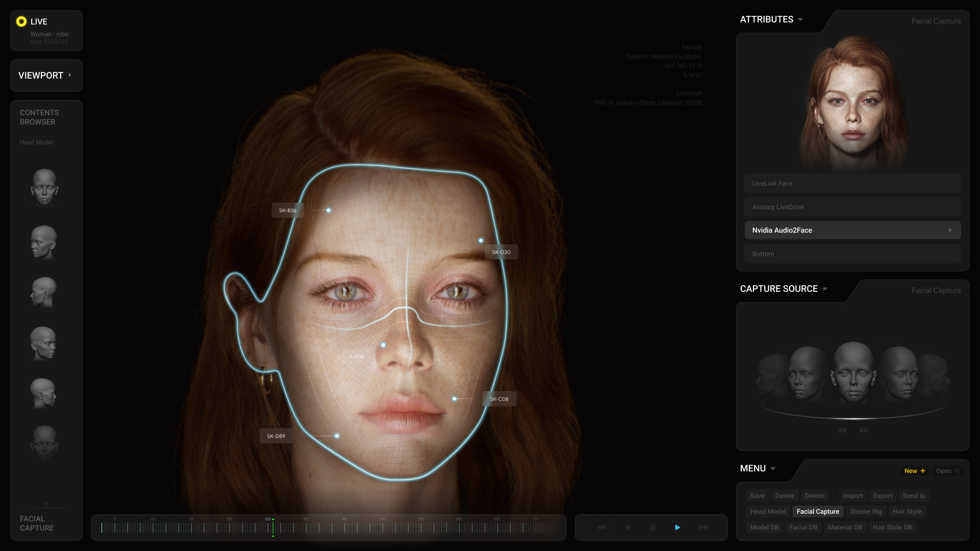Select LiveLink Face option
The height and width of the screenshot is (551, 980).
click(852, 183)
